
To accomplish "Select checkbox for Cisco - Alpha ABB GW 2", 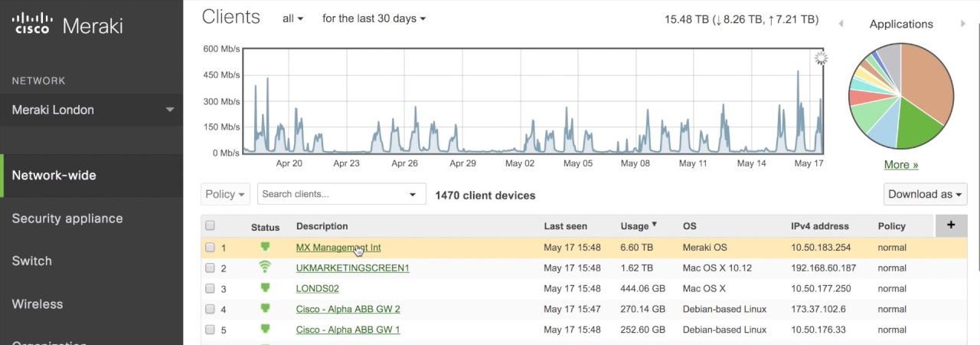I will [x=210, y=309].
